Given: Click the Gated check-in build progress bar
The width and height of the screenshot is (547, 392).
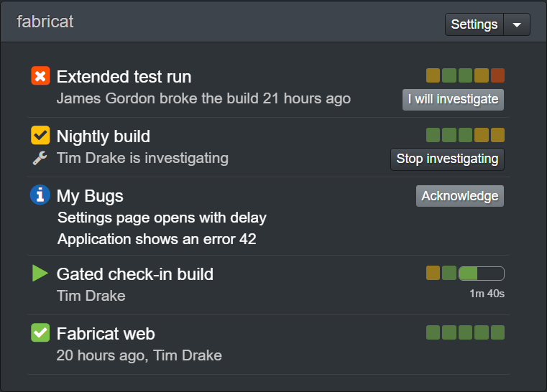Looking at the screenshot, I should point(482,274).
